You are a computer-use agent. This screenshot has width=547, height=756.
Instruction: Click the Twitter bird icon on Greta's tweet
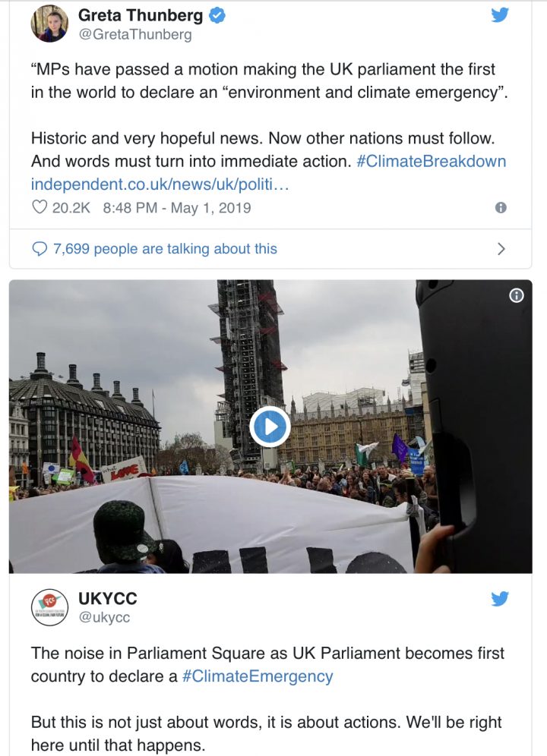click(x=500, y=14)
